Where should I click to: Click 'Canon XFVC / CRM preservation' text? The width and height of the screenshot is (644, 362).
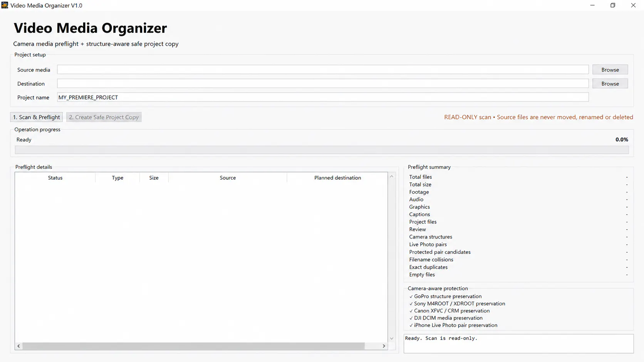click(x=452, y=311)
